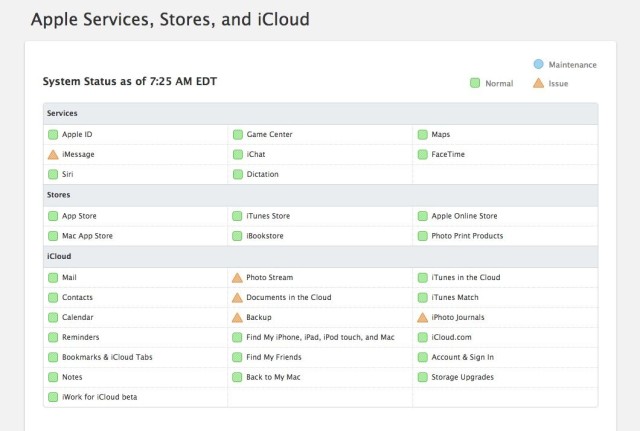Click the Photo Stream issue triangle icon

point(237,277)
